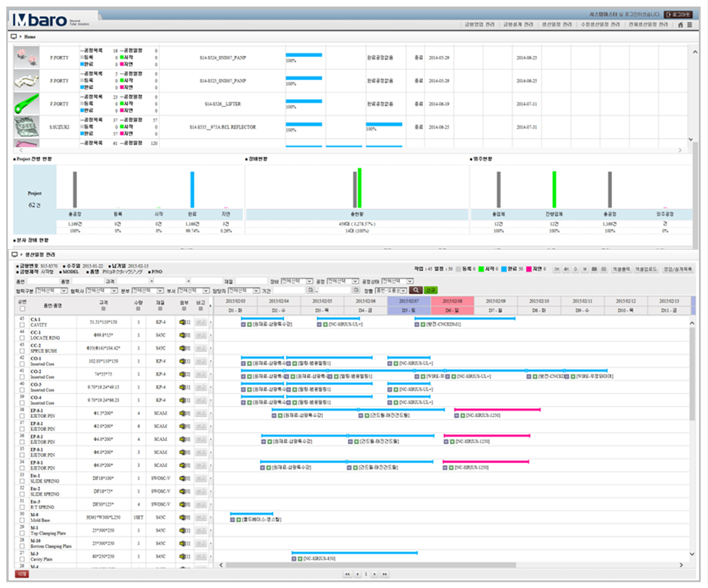
Task: Go to the next page in bottom pagination
Action: [x=375, y=574]
